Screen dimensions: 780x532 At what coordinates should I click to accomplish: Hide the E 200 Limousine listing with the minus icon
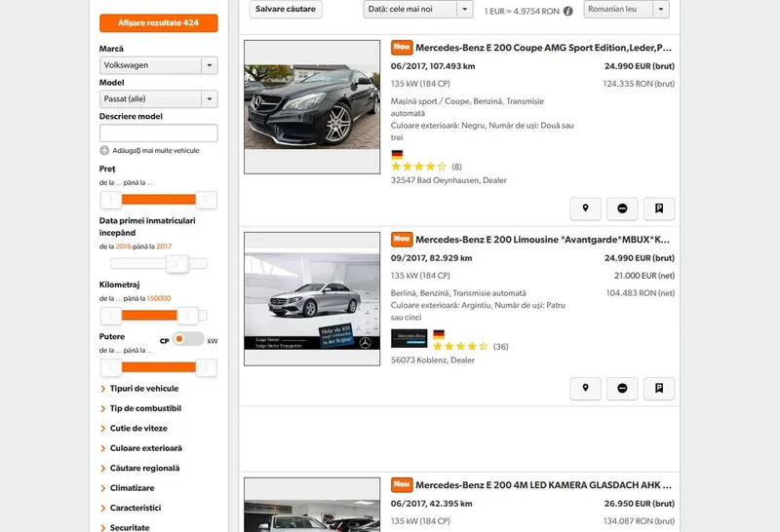point(622,389)
